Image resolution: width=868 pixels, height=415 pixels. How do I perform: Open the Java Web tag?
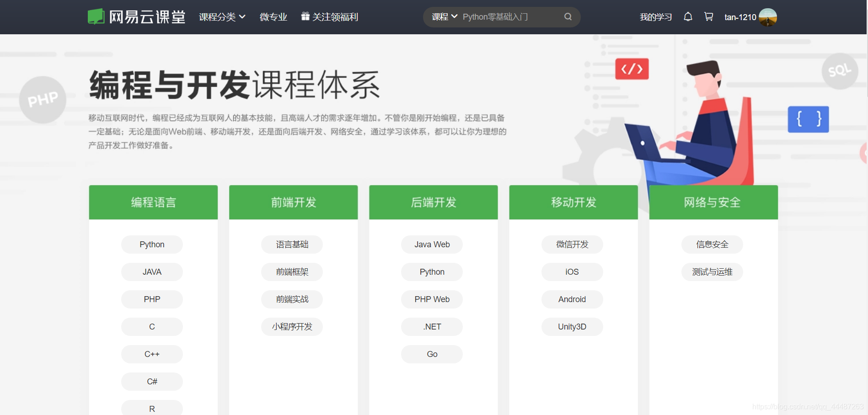click(432, 245)
